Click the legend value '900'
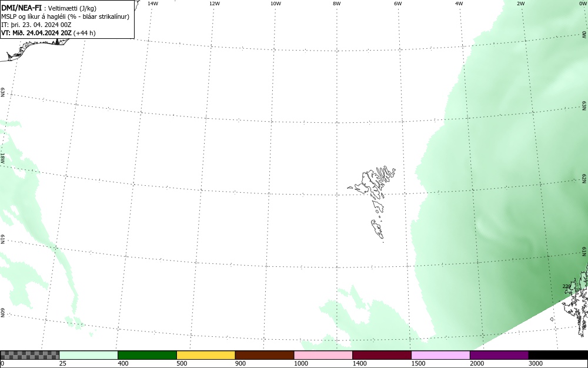Viewport: 588px width, 368px height. coord(240,363)
